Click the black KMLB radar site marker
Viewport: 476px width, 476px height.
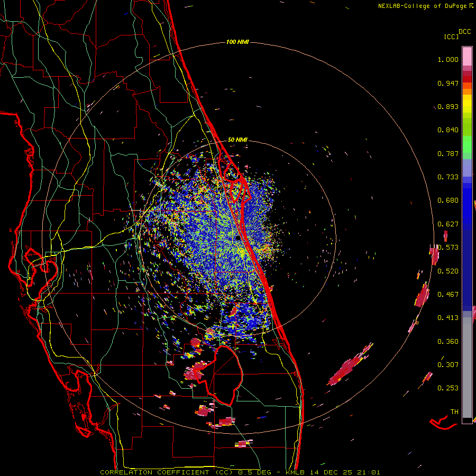tap(239, 237)
